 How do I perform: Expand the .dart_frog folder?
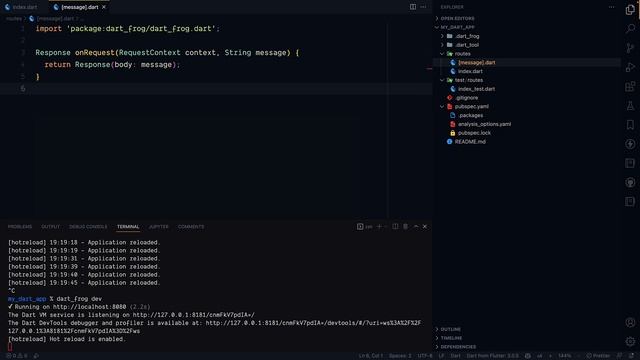coord(467,36)
